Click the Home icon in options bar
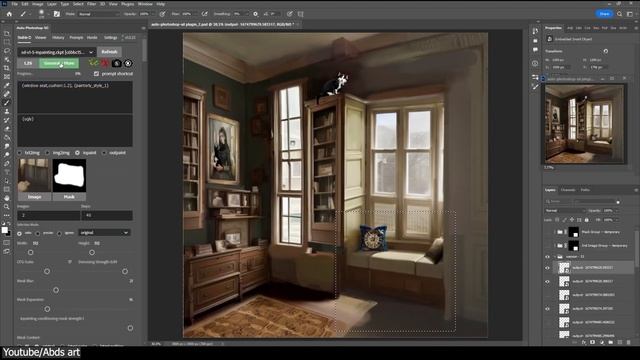640x360 pixels. 9,14
